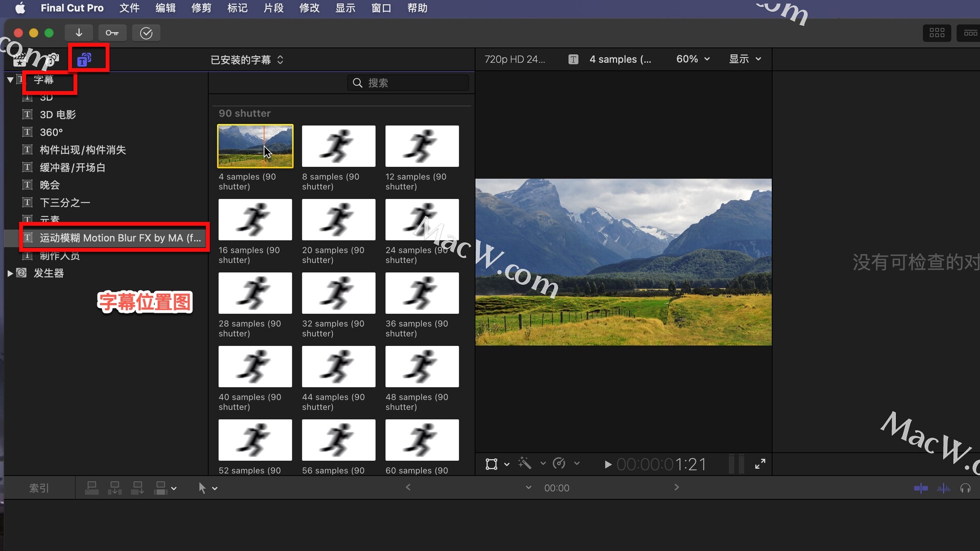Select the 12 samples (90 shutter) thumbnail
Image resolution: width=980 pixels, height=551 pixels.
point(422,146)
